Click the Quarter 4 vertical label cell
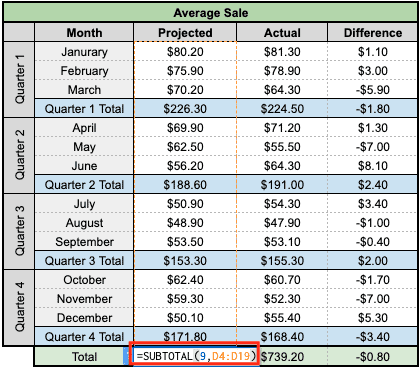This screenshot has width=419, height=367. [19, 307]
